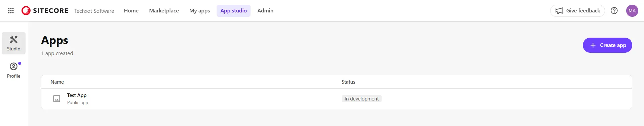Open the Profile sidebar icon
The image size is (644, 126).
[13, 70]
